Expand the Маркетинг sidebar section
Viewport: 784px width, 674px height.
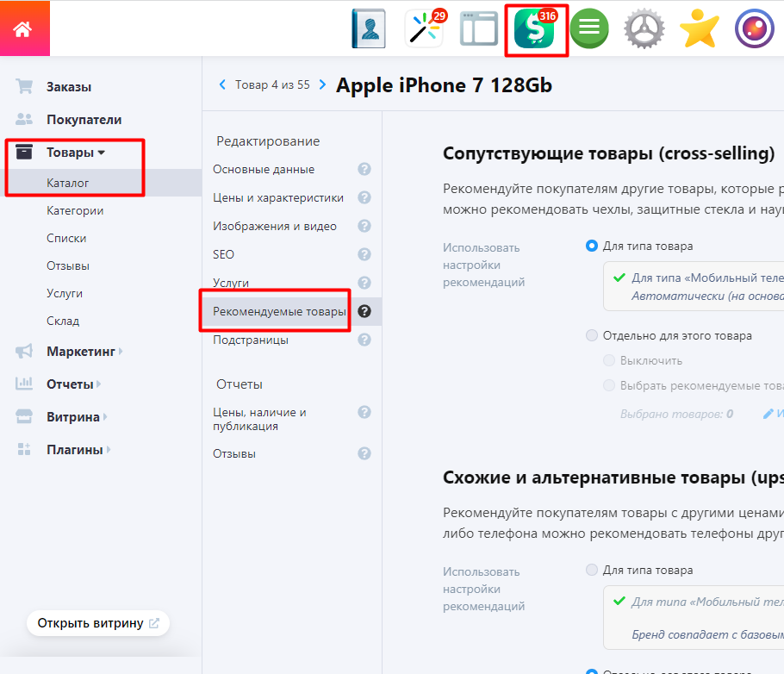[x=81, y=352]
